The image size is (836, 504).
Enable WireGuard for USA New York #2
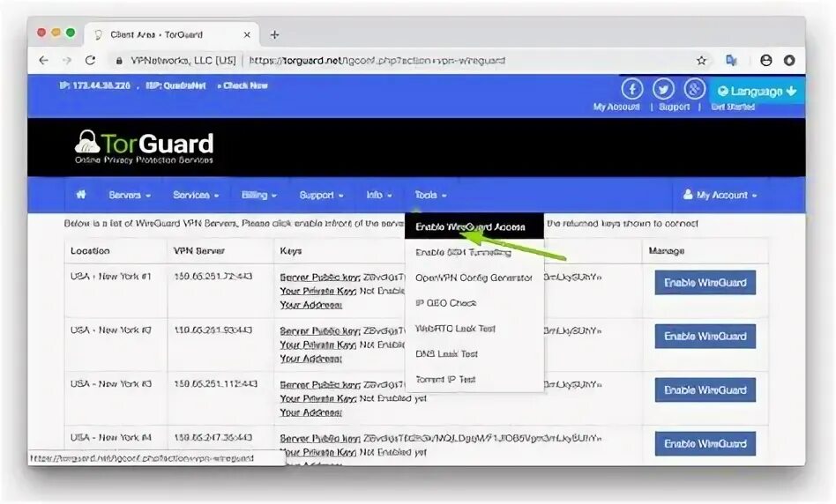705,337
